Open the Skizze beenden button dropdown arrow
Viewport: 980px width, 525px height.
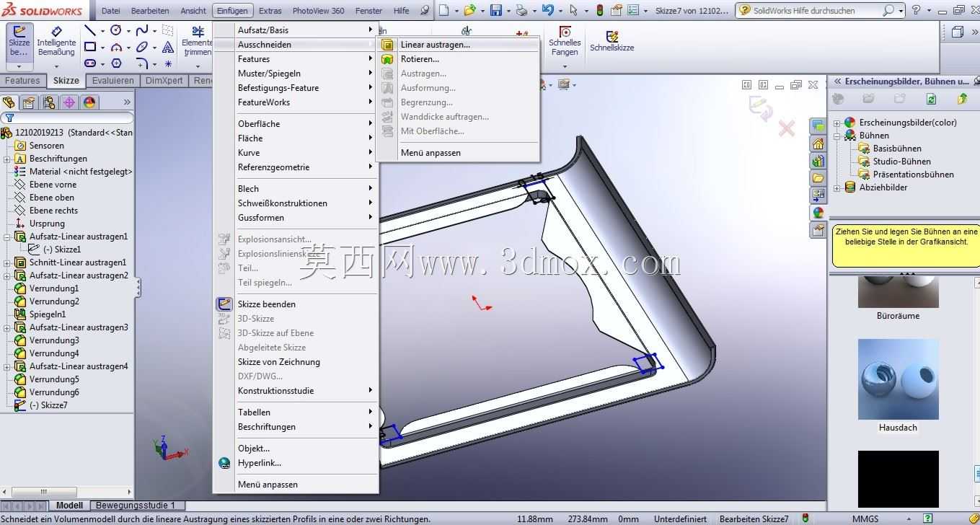[19, 66]
